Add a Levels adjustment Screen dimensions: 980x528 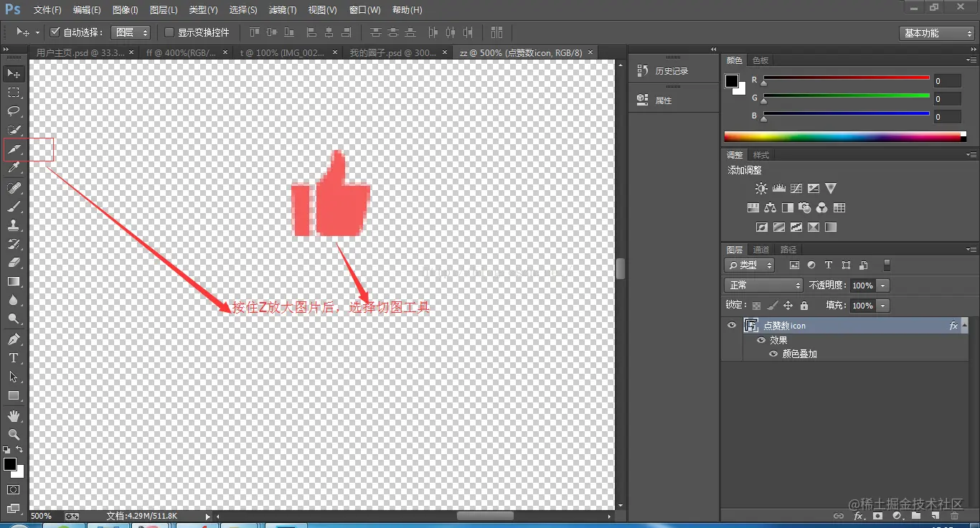778,189
